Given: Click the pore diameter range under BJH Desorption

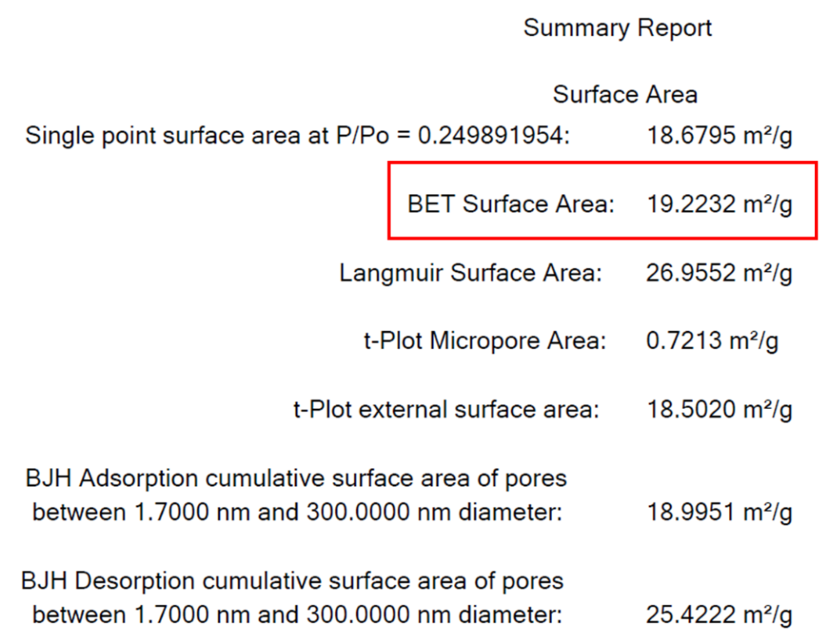Looking at the screenshot, I should tap(297, 615).
